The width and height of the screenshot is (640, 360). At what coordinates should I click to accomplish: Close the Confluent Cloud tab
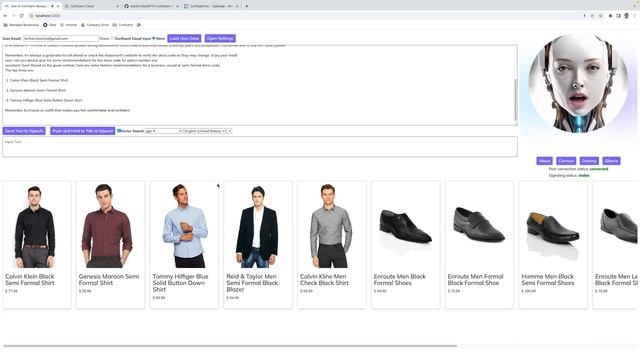point(118,6)
